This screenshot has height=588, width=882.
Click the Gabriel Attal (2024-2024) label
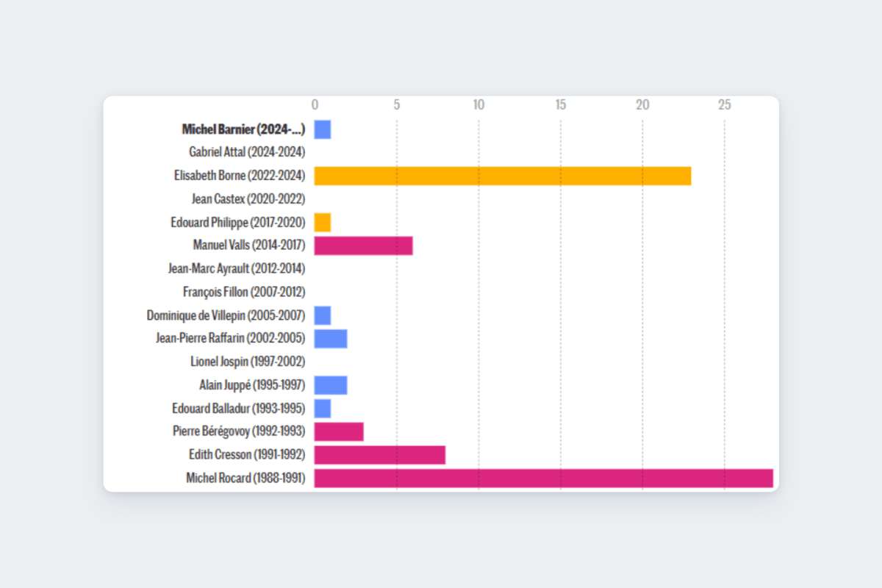(247, 152)
